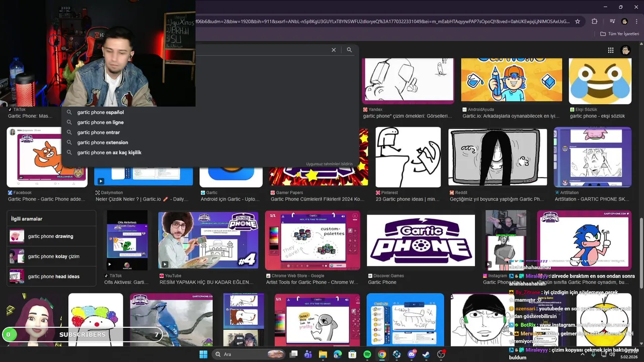Click the taskbar date 5.02.2026

(629, 357)
